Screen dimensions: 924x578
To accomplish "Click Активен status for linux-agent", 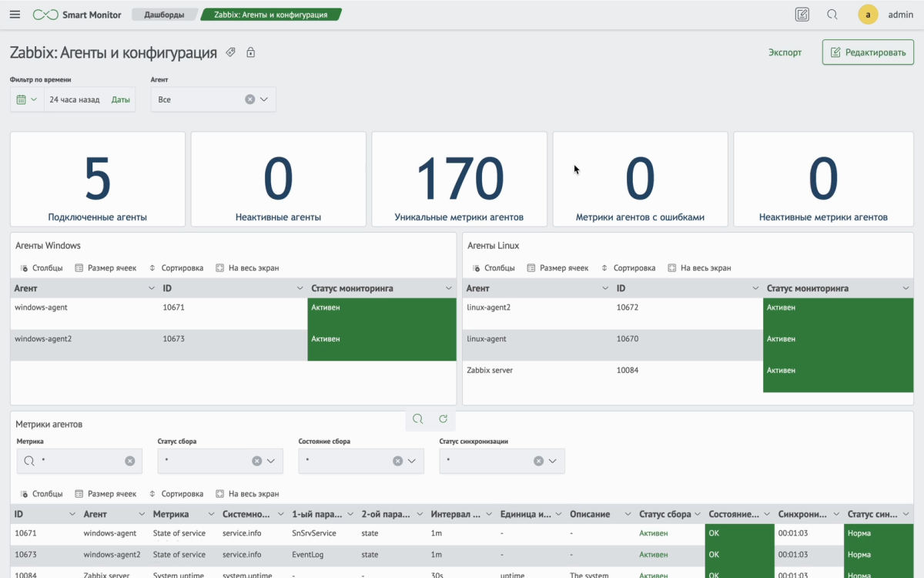I will coord(838,345).
